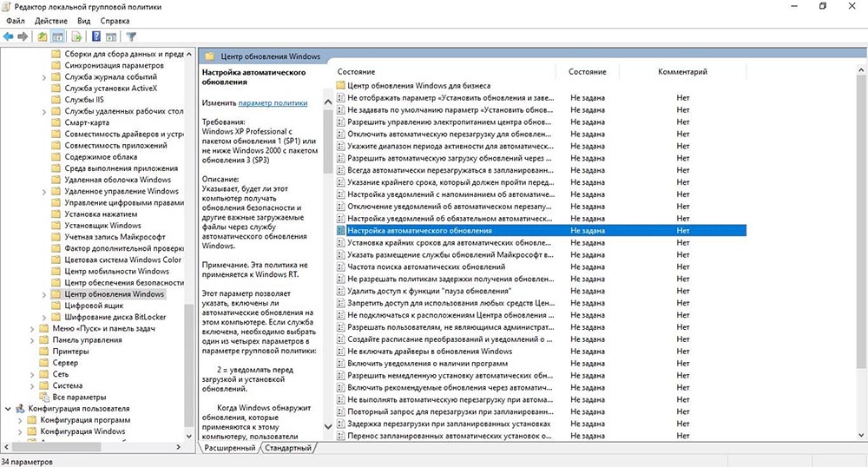This screenshot has width=868, height=467.
Task: Expand the 'Центр обновления Windows' tree node
Action: tap(44, 294)
